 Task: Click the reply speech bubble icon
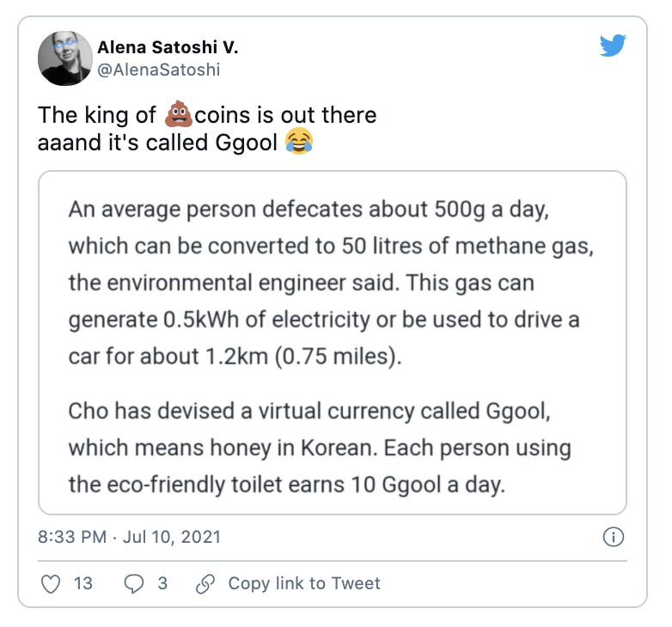[134, 584]
